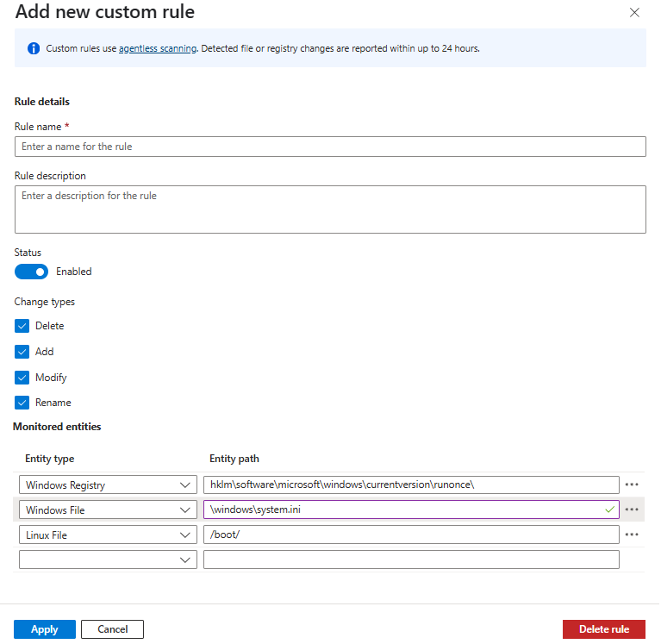This screenshot has height=644, width=661.
Task: Open more options for Windows Registry row
Action: 632,485
